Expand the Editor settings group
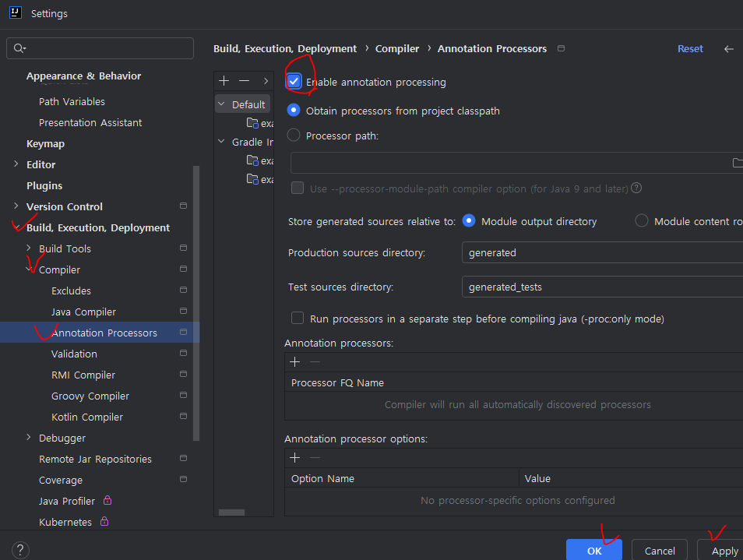 (x=16, y=164)
